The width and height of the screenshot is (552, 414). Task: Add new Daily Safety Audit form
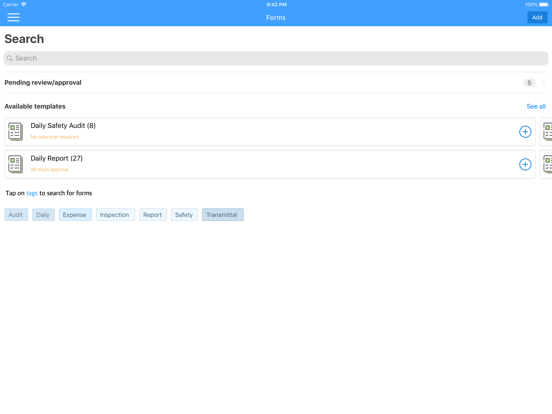525,132
